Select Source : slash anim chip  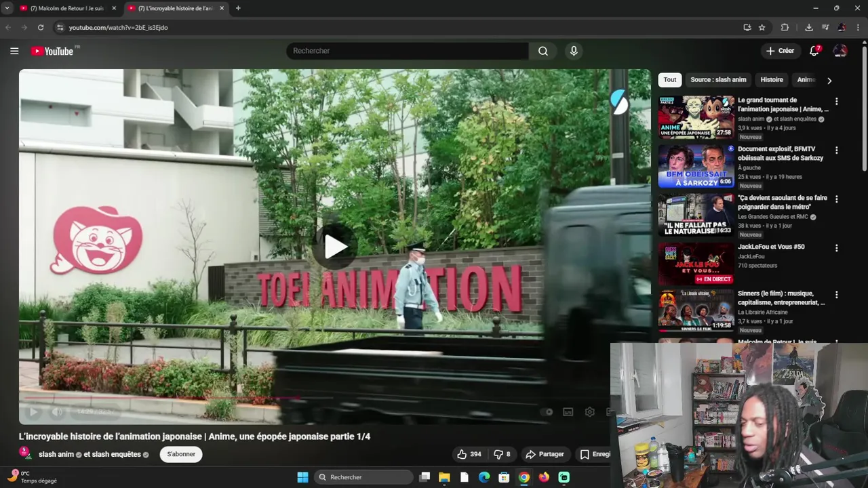718,80
